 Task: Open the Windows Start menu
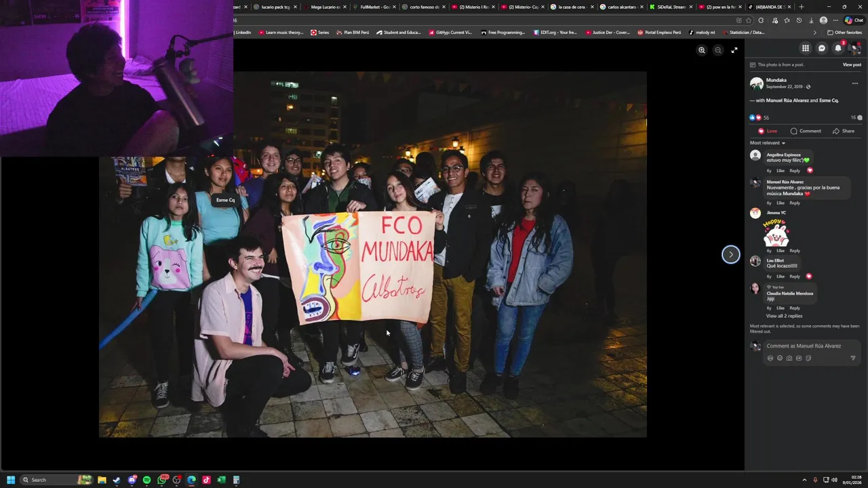click(11, 480)
